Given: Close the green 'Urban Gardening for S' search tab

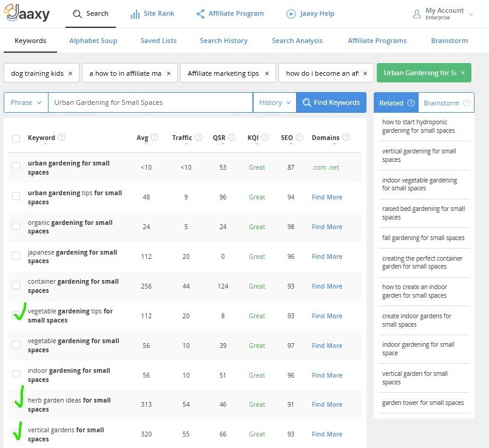Looking at the screenshot, I should 463,73.
